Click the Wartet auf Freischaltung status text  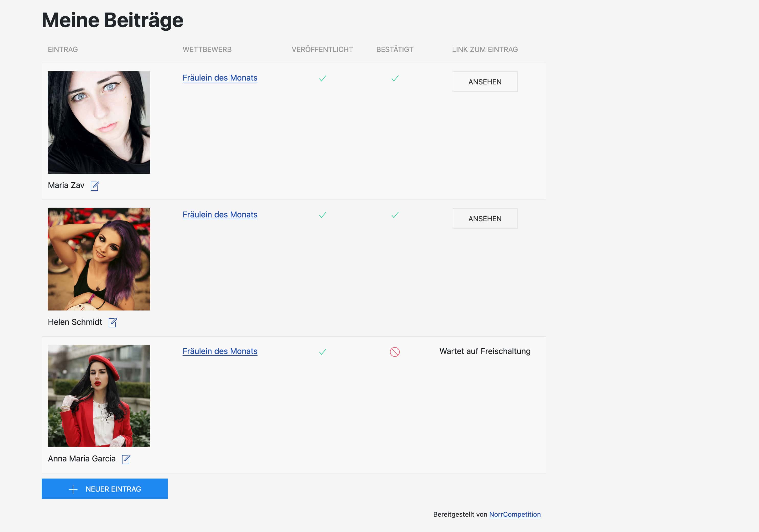pos(485,351)
